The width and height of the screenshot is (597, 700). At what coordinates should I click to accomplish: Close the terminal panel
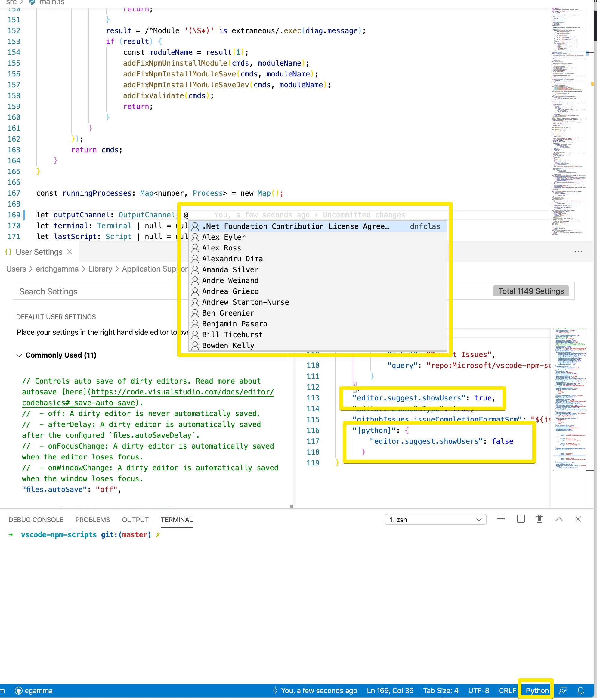[x=578, y=519]
